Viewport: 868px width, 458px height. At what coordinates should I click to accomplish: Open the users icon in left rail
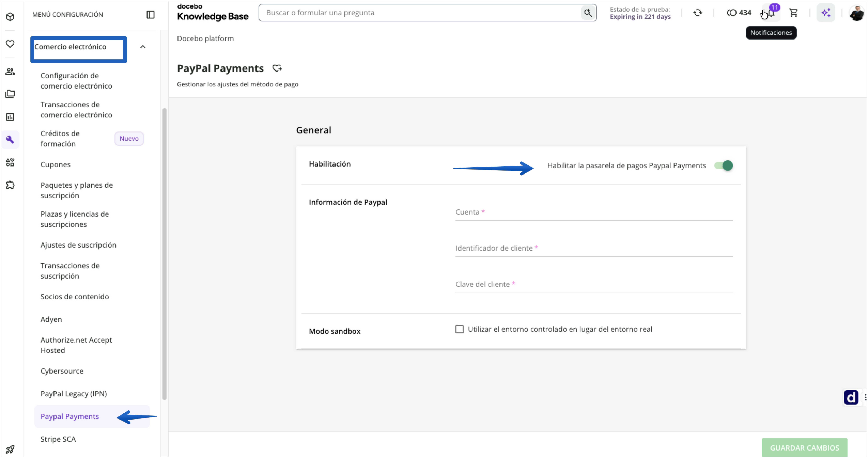tap(10, 71)
